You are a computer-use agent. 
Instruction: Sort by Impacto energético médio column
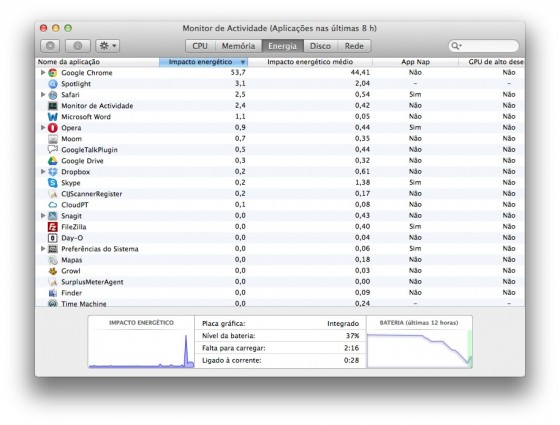pos(310,62)
